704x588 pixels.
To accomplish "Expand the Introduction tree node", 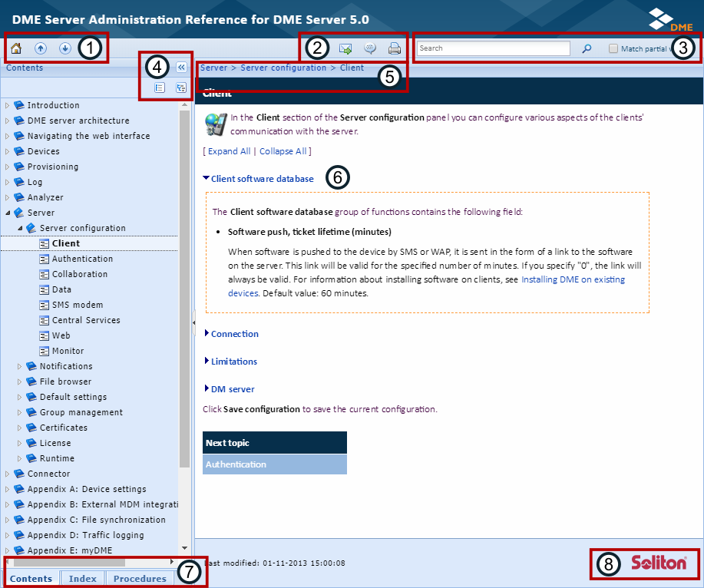I will [x=7, y=105].
